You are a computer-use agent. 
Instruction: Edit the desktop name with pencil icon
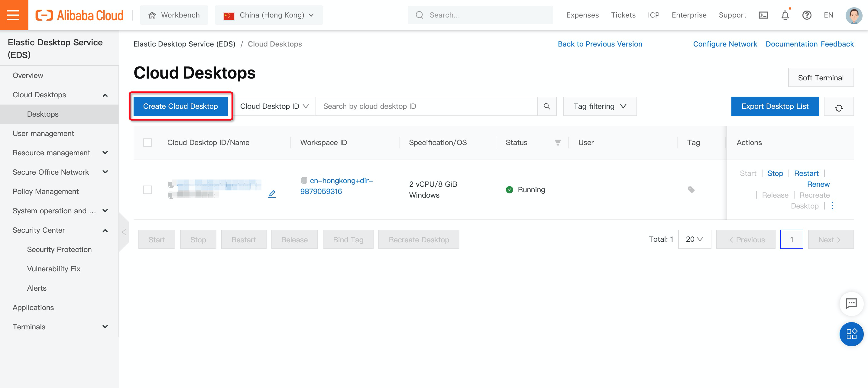pos(272,194)
